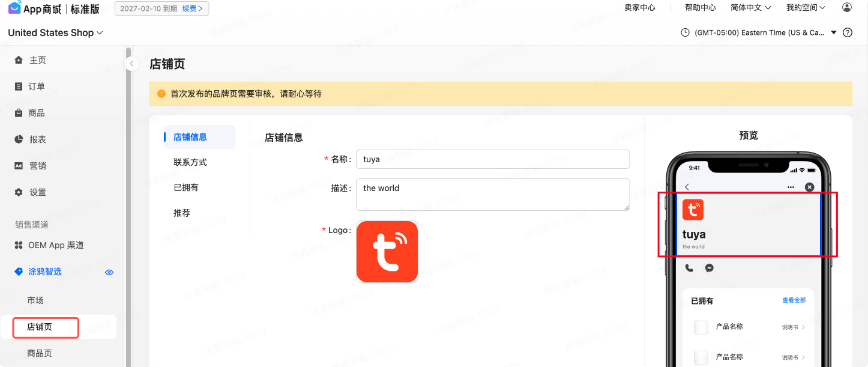The image size is (868, 367).
Task: Click the 预览 heading
Action: pos(749,136)
